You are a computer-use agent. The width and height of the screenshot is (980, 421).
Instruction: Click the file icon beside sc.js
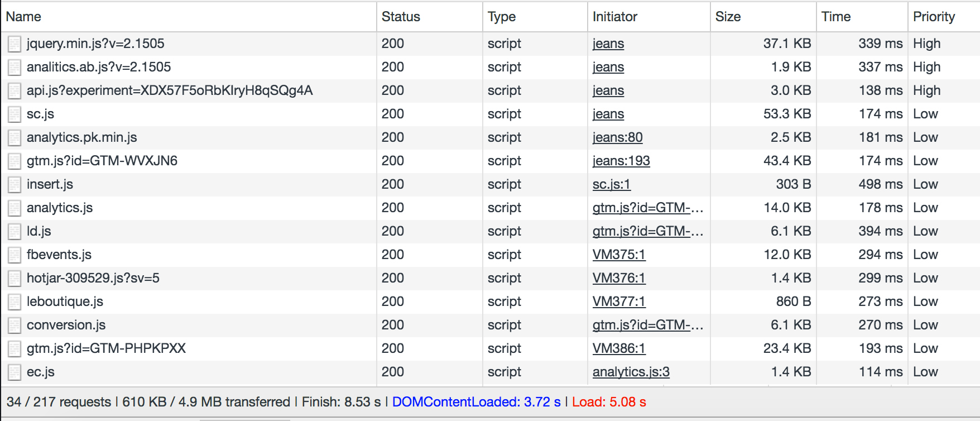[x=15, y=114]
